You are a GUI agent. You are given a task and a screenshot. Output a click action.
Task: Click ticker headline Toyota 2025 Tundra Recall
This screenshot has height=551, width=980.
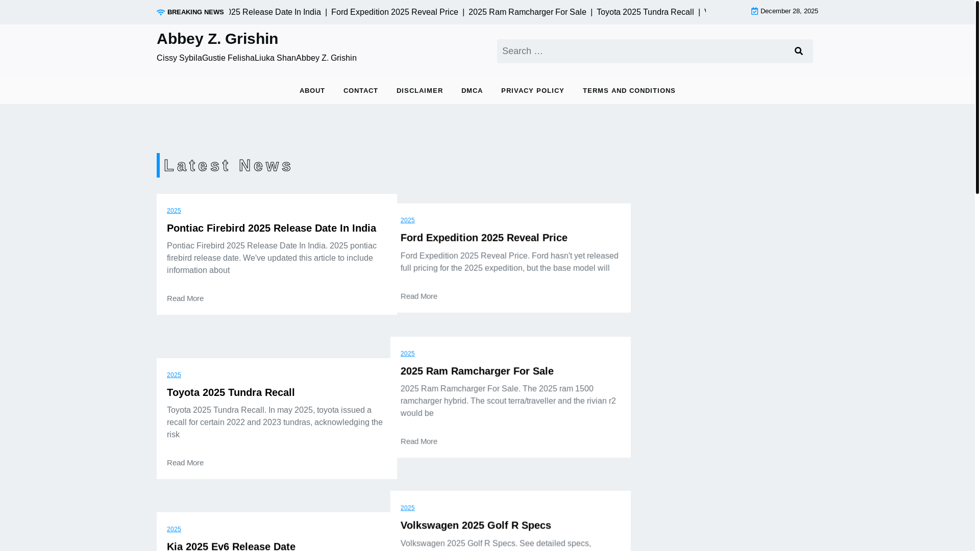click(x=645, y=12)
